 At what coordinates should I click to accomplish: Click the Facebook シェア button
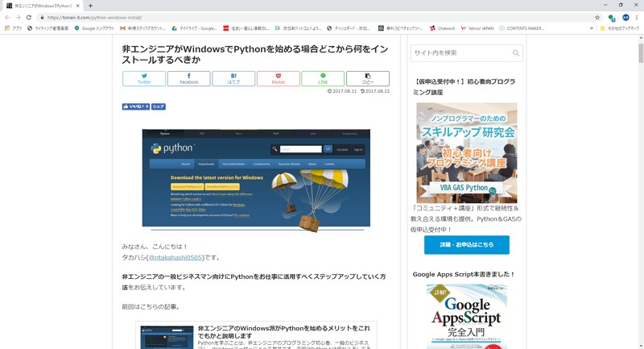point(159,106)
